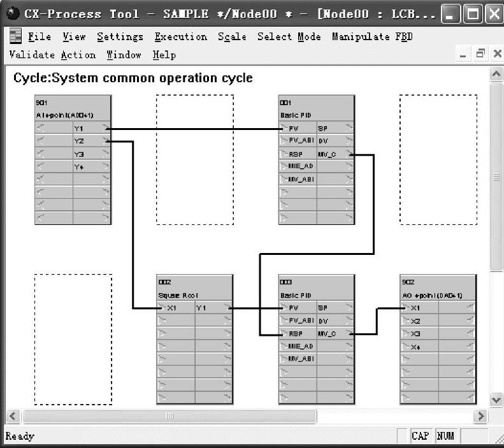Click the document icon in menu bar
Viewport: 504px width, 448px height.
pyautogui.click(x=15, y=36)
